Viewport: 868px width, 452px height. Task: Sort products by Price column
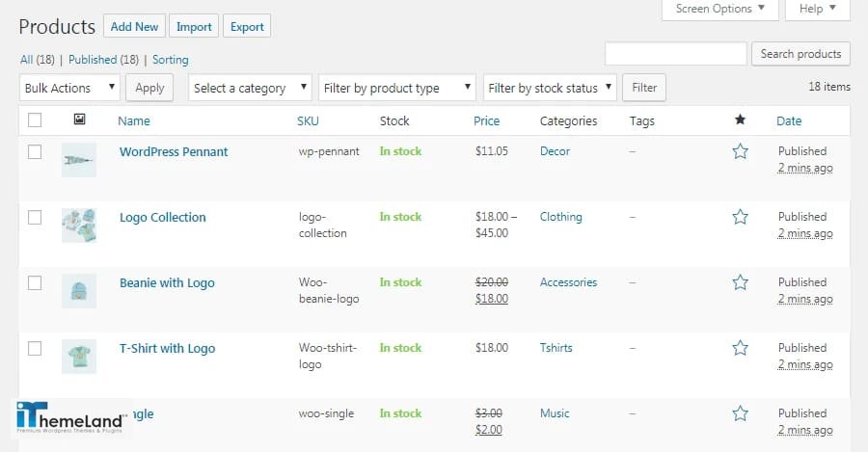tap(487, 121)
